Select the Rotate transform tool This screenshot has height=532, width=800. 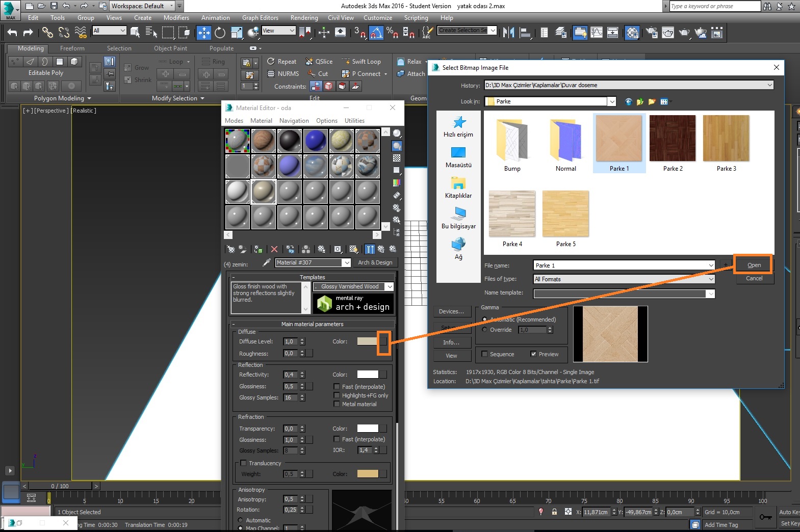(x=220, y=33)
